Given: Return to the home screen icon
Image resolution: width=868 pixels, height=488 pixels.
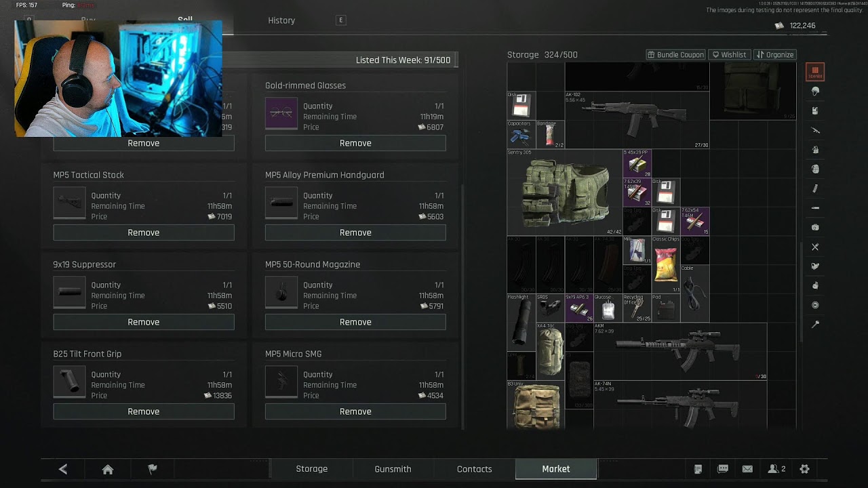Looking at the screenshot, I should pyautogui.click(x=108, y=469).
